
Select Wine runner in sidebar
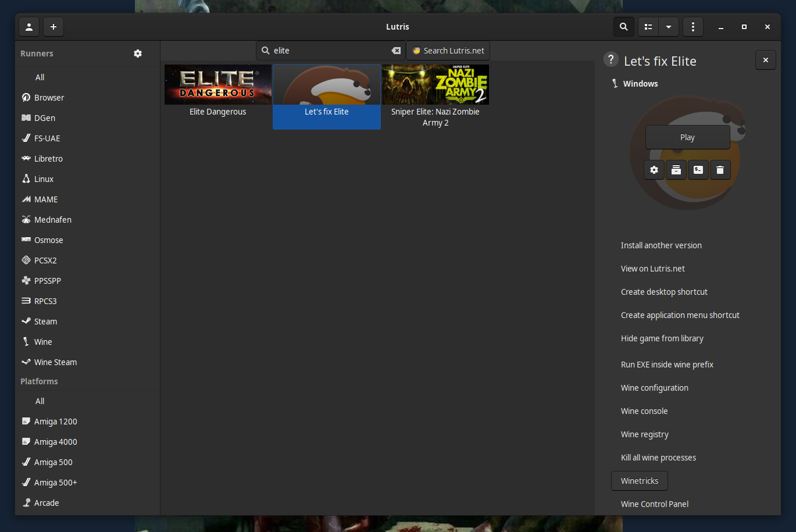[87, 342]
